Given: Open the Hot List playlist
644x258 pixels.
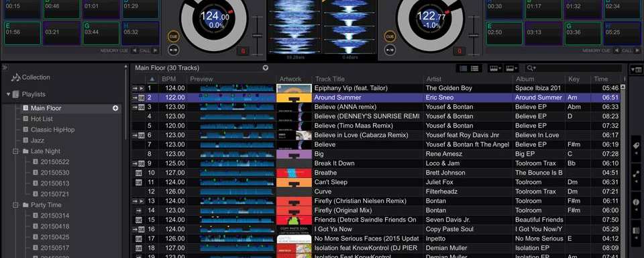Looking at the screenshot, I should tap(42, 119).
